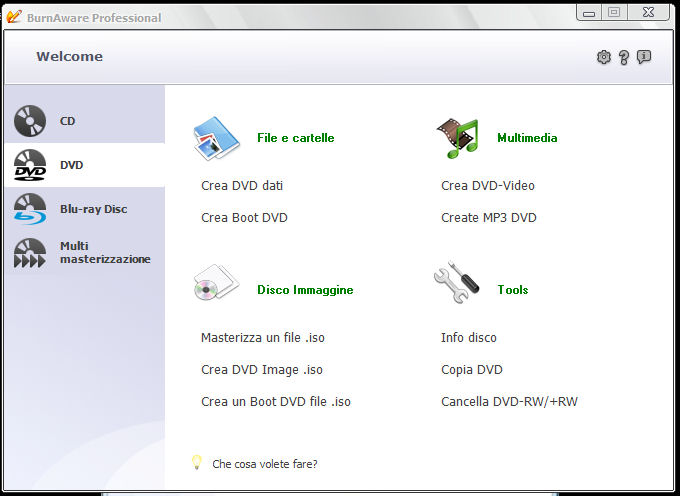Click the info speech bubble icon
Image resolution: width=680 pixels, height=496 pixels.
pyautogui.click(x=644, y=57)
